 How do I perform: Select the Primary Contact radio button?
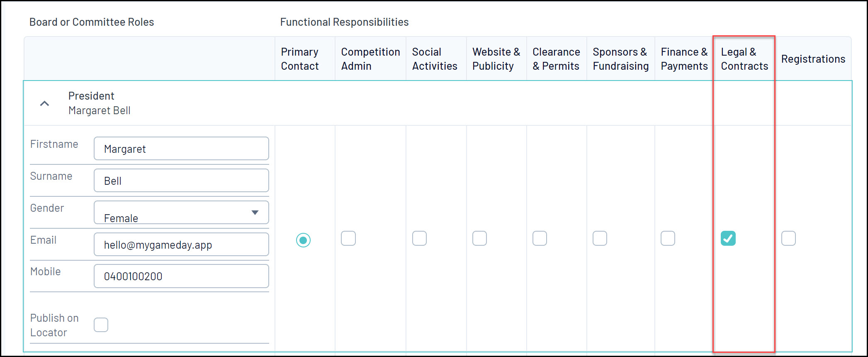pos(303,240)
